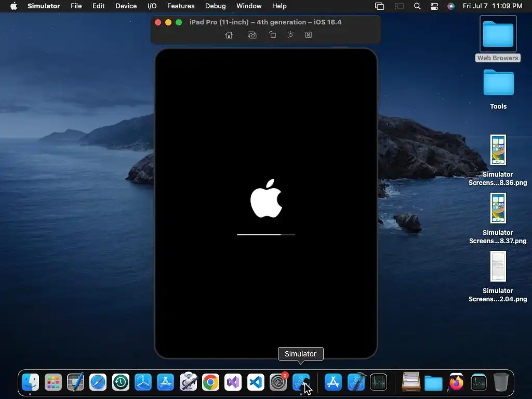This screenshot has height=399, width=532.
Task: Launch Safari from the Dock
Action: tap(98, 382)
